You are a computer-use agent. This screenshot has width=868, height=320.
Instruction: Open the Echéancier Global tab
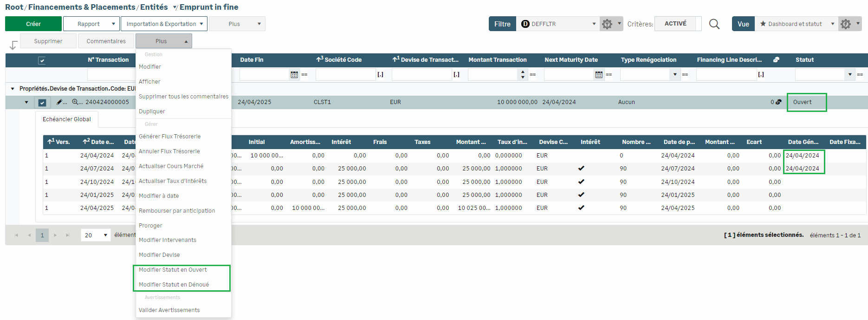point(67,119)
